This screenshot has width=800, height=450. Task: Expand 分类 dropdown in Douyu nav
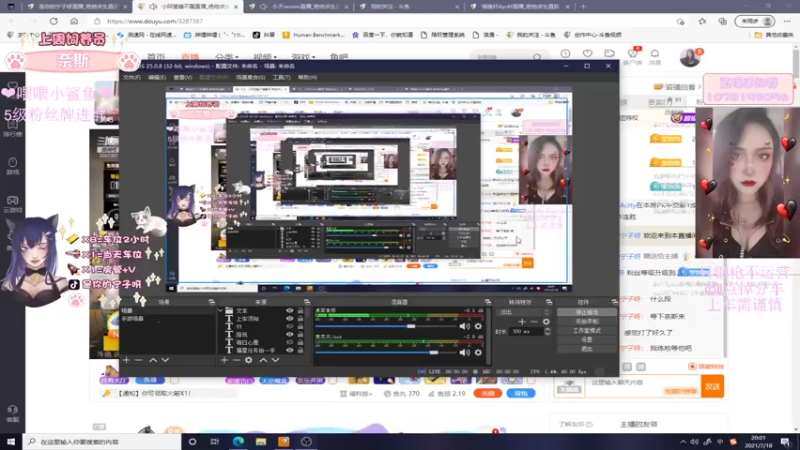click(x=227, y=57)
